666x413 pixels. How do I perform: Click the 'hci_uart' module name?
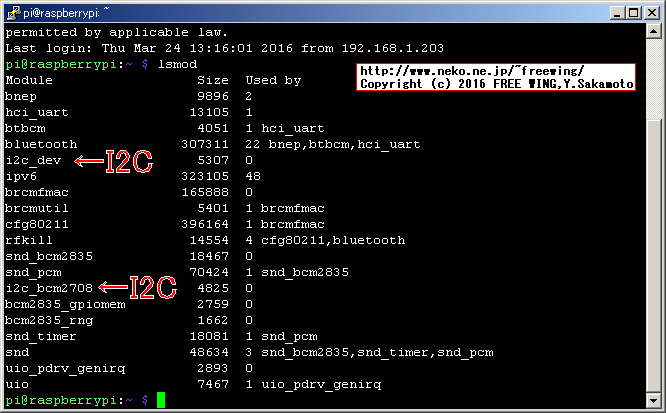[37, 113]
